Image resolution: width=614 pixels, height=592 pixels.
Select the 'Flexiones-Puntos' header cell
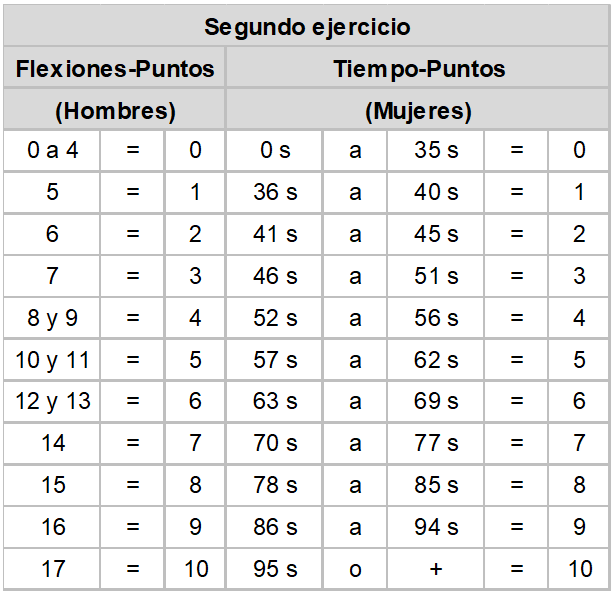pyautogui.click(x=115, y=67)
